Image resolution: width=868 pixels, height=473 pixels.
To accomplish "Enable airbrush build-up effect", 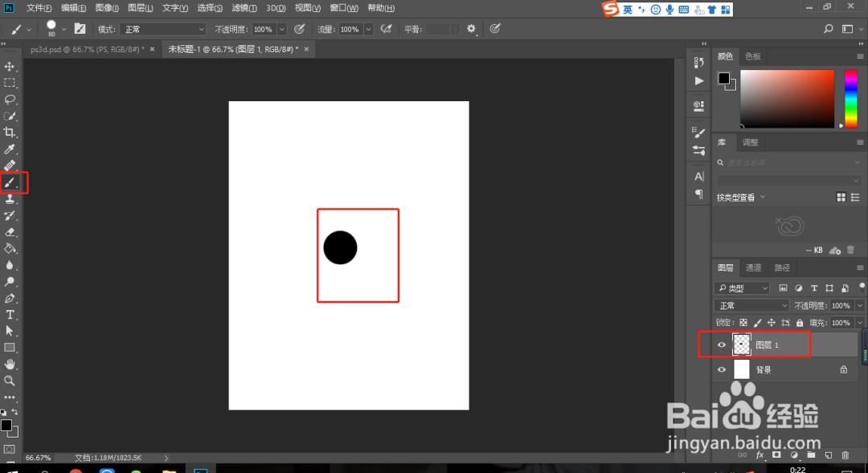I will point(387,29).
